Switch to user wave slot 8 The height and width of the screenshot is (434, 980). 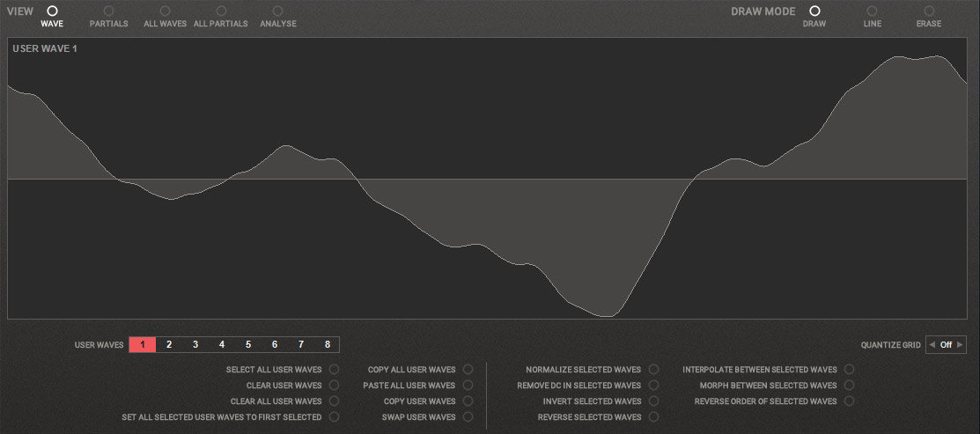pyautogui.click(x=327, y=345)
